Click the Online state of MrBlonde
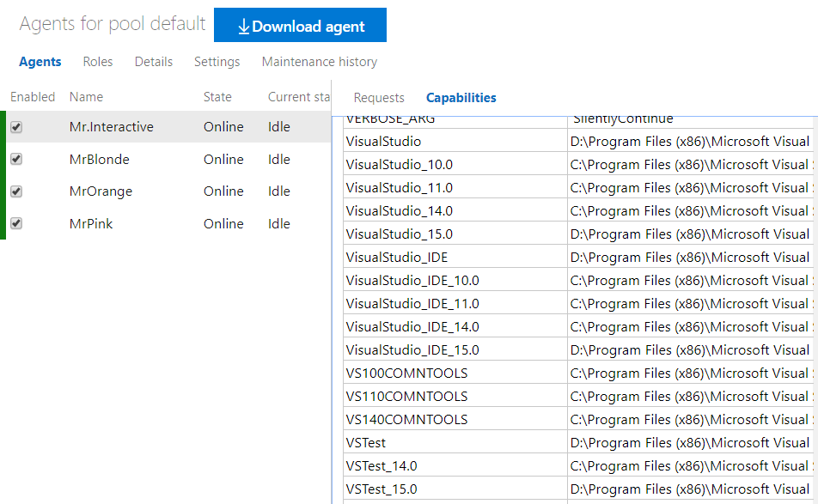Image resolution: width=818 pixels, height=504 pixels. pos(223,159)
